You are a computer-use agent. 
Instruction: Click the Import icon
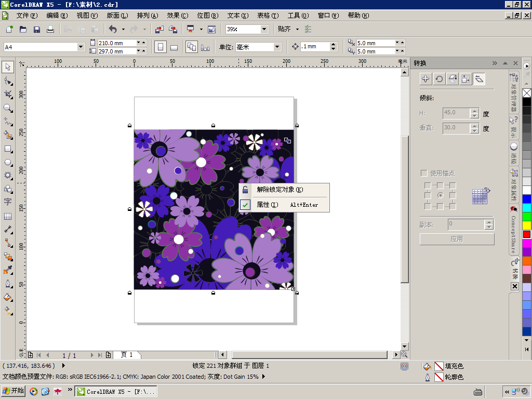tap(159, 29)
